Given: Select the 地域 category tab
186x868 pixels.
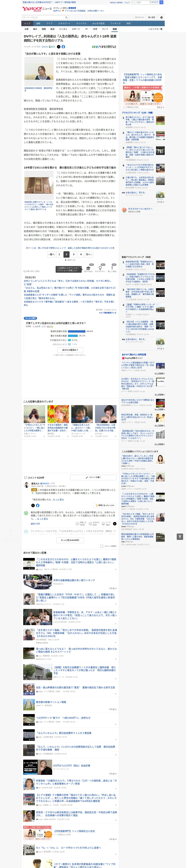Looking at the screenshot, I should [114, 29].
